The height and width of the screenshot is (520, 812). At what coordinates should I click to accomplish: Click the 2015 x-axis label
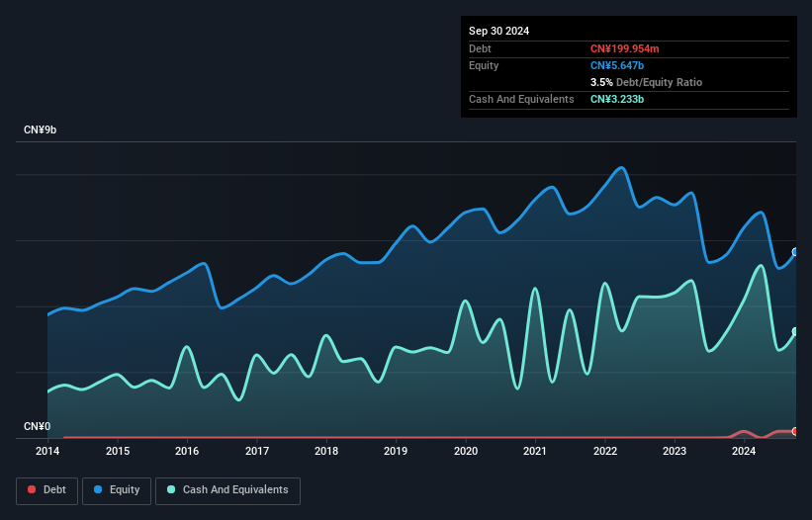click(x=118, y=451)
